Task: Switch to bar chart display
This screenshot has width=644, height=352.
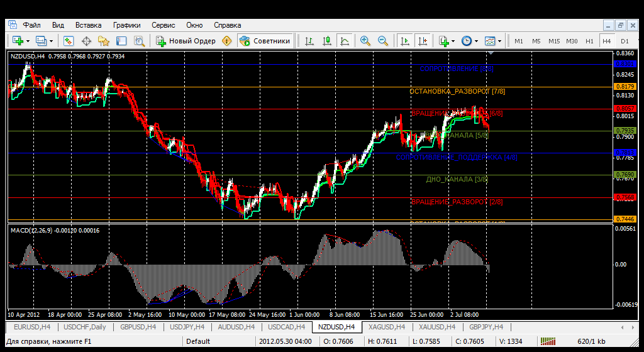Action: [309, 41]
